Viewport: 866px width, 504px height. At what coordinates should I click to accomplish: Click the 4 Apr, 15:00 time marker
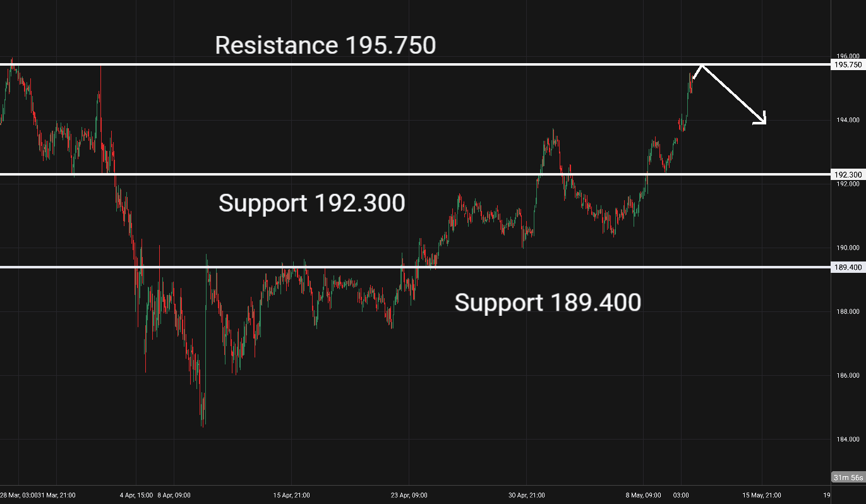point(136,495)
